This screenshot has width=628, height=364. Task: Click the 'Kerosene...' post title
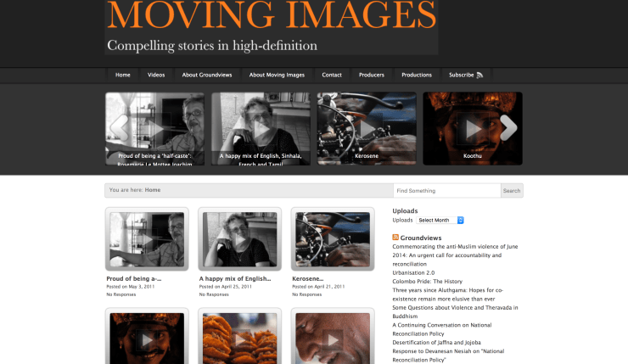point(307,278)
